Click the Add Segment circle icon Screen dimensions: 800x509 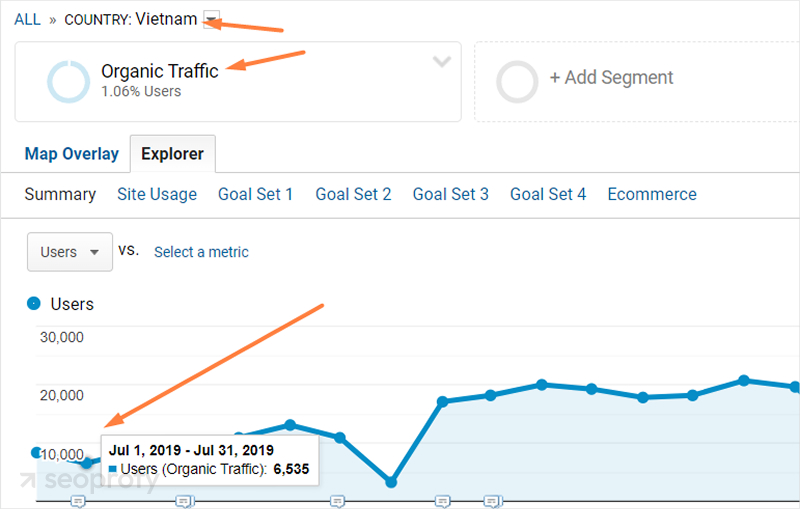click(517, 82)
